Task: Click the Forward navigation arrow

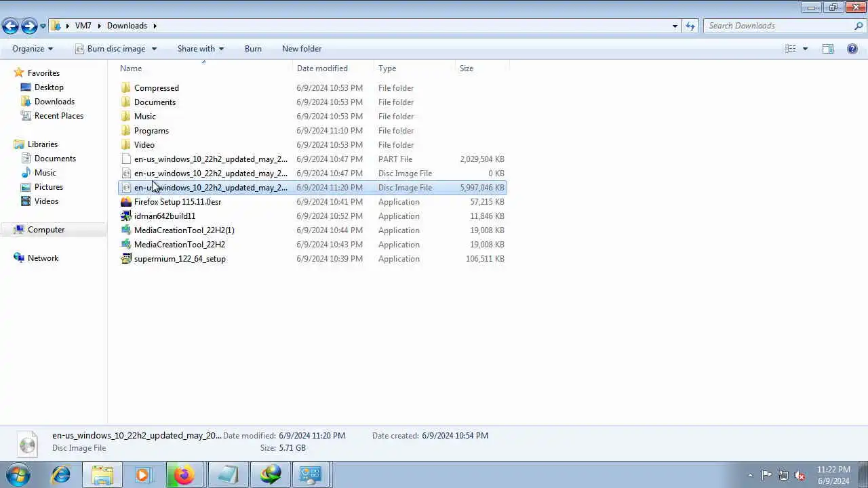Action: [29, 26]
